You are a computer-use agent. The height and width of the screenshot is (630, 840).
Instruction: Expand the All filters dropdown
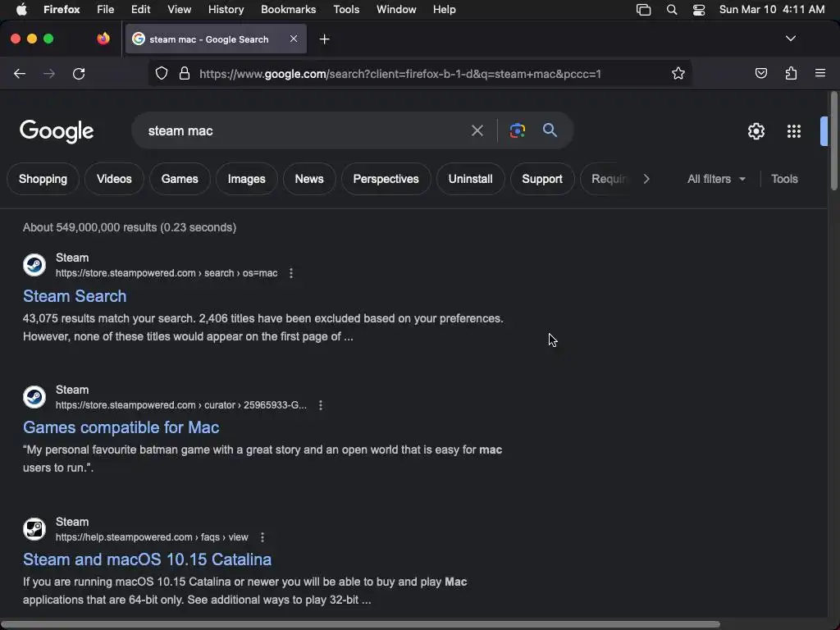(x=716, y=179)
